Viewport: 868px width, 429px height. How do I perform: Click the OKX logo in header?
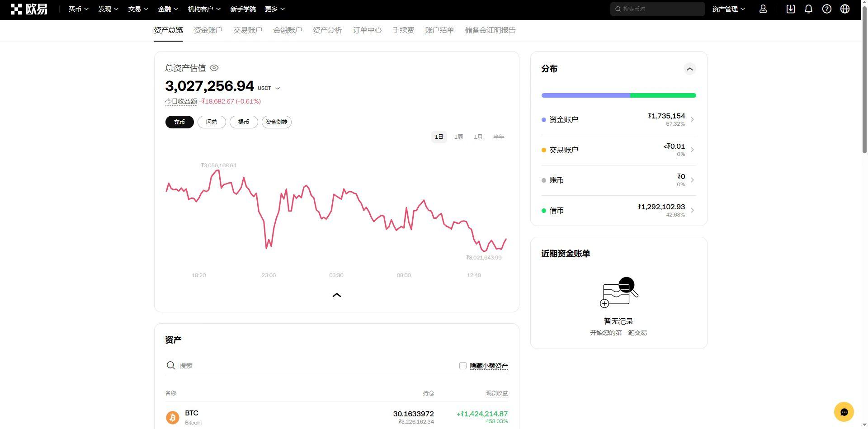pyautogui.click(x=29, y=9)
